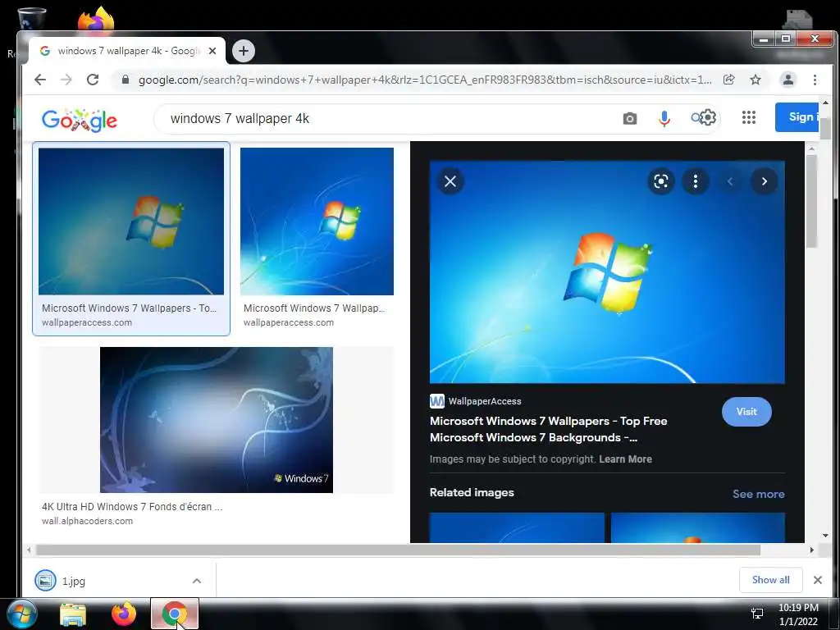This screenshot has width=840, height=630.
Task: Click the Google logo
Action: pyautogui.click(x=80, y=120)
